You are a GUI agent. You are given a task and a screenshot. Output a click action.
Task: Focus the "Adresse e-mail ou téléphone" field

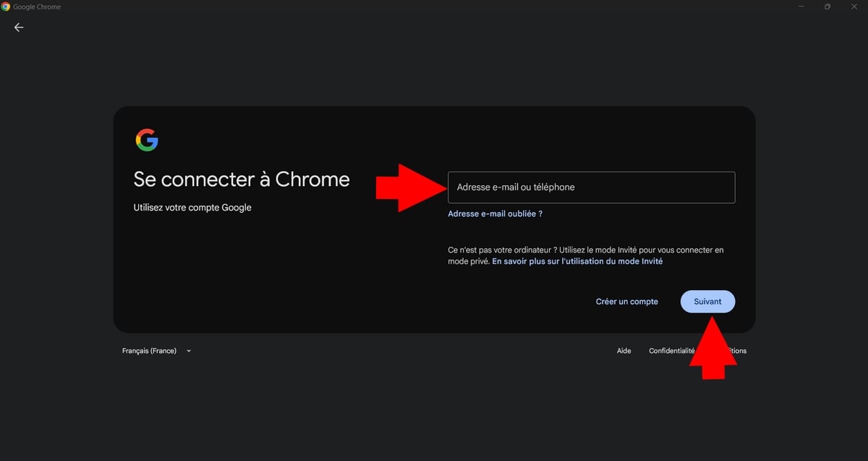pos(592,187)
